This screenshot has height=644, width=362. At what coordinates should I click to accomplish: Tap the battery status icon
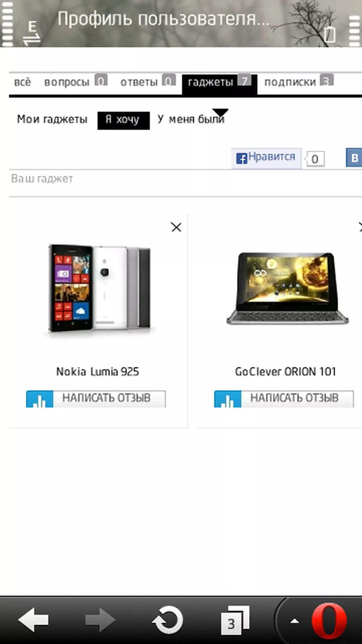(x=330, y=34)
